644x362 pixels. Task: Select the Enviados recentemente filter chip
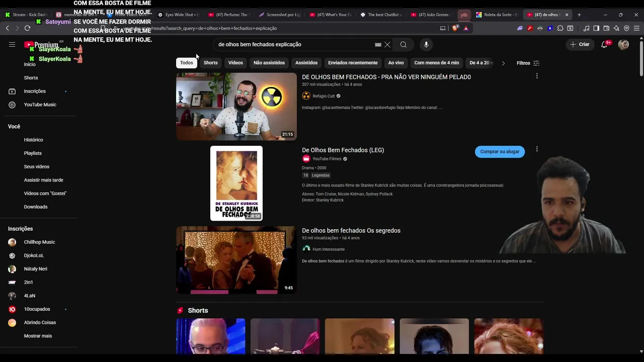[353, 63]
